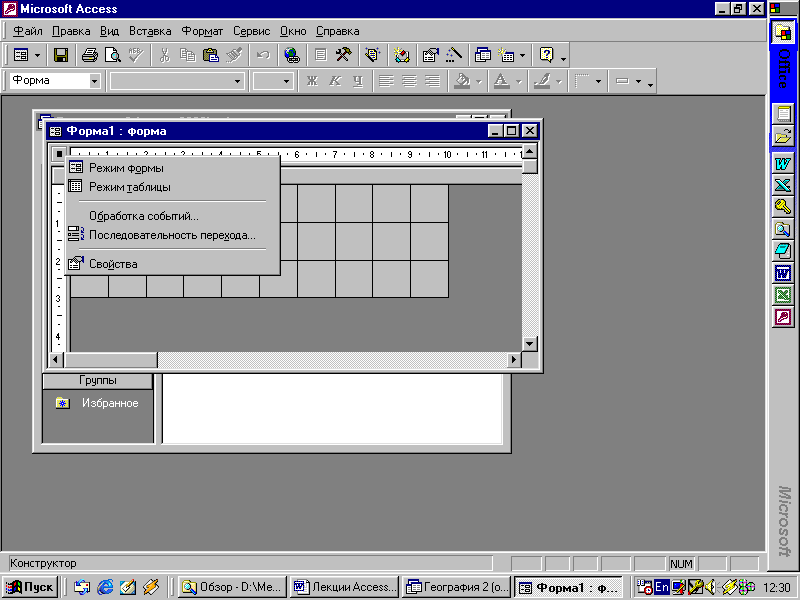Open the Вставка menu

coord(150,31)
